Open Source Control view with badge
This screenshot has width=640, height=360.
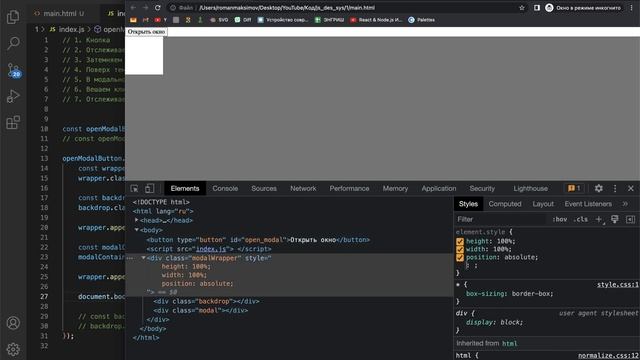click(13, 70)
